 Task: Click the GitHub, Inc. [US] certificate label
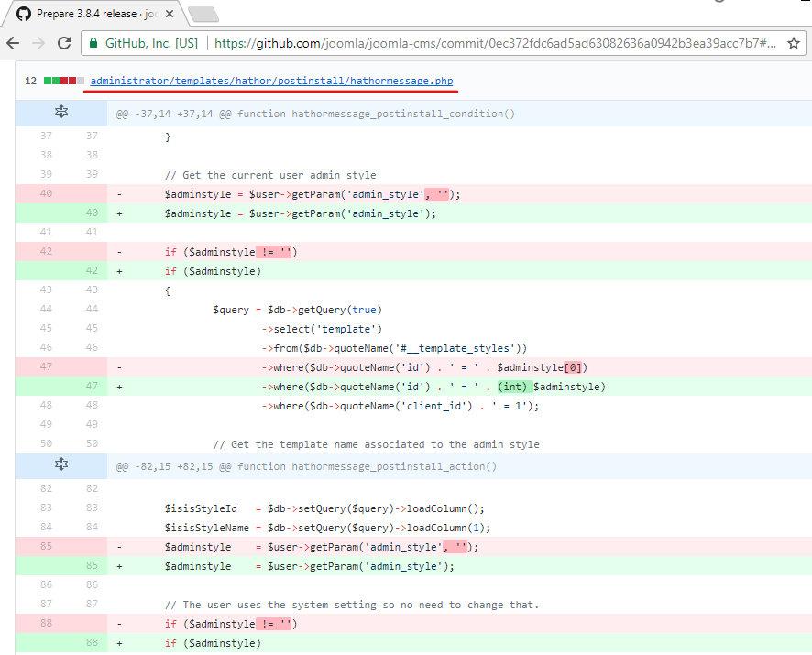point(151,43)
